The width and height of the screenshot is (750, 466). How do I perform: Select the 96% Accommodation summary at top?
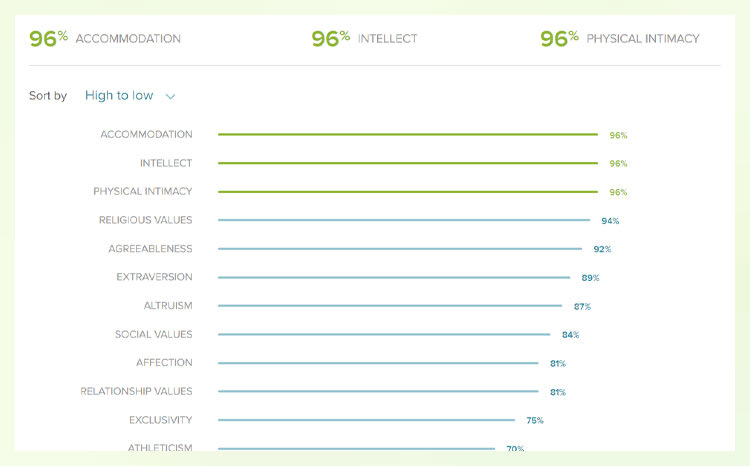click(105, 38)
